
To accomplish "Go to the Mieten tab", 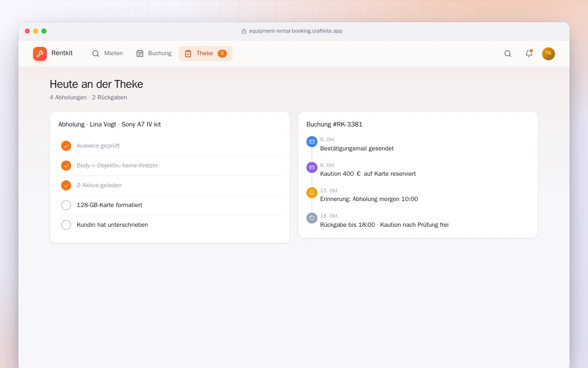I will click(107, 53).
